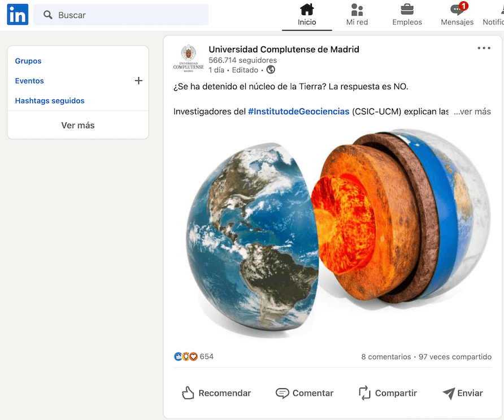Expand the sidebar with 'Ver más'

coord(77,125)
